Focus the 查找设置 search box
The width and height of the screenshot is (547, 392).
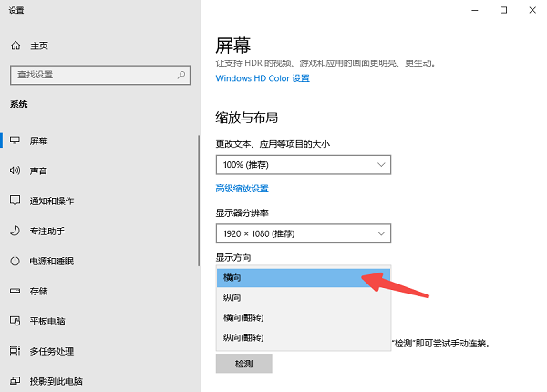pos(100,75)
